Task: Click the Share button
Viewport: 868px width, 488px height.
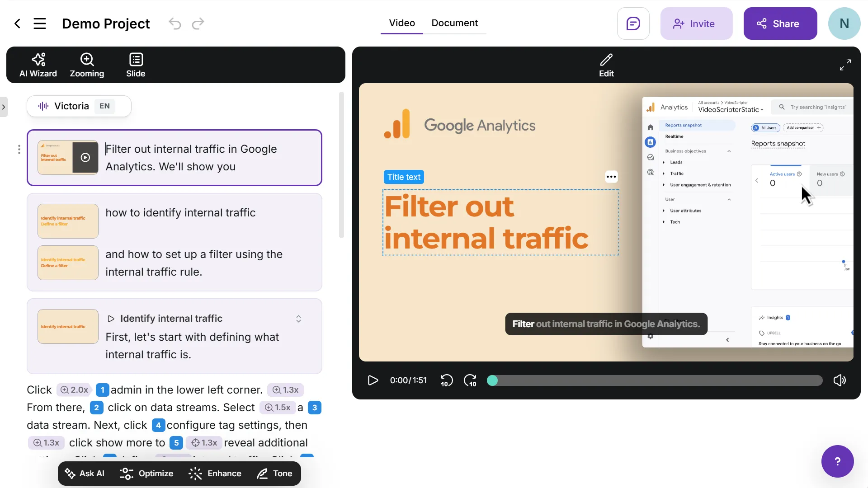Action: click(x=780, y=23)
